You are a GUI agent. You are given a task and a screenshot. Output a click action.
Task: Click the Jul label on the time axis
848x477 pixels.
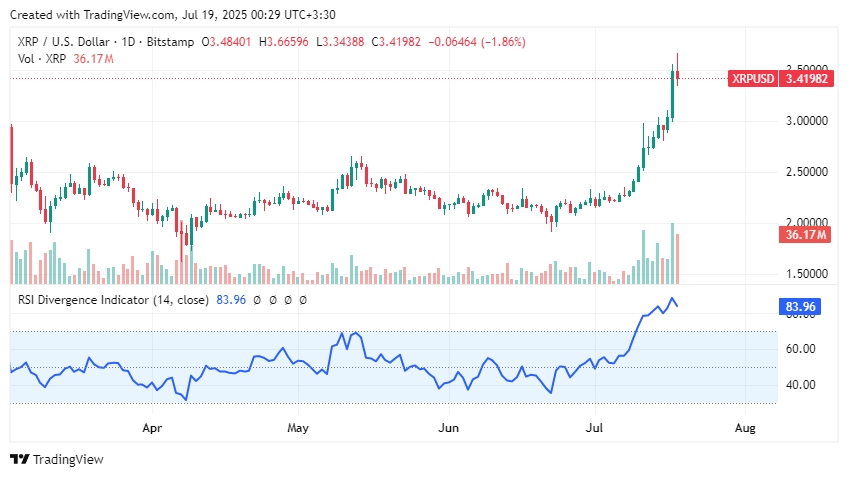[595, 426]
